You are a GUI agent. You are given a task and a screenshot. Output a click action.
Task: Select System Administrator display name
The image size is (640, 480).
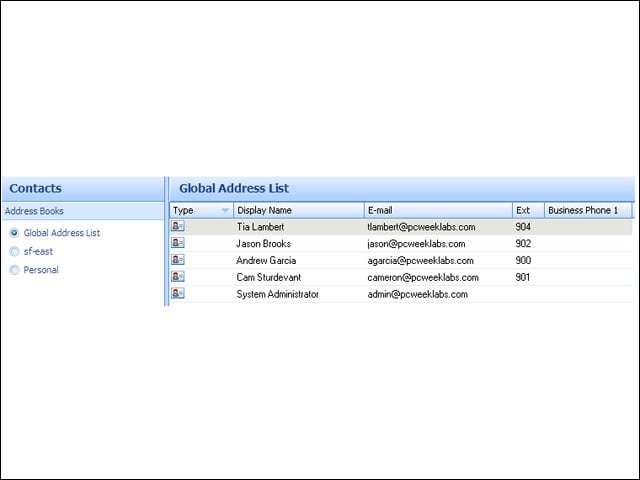(x=278, y=294)
